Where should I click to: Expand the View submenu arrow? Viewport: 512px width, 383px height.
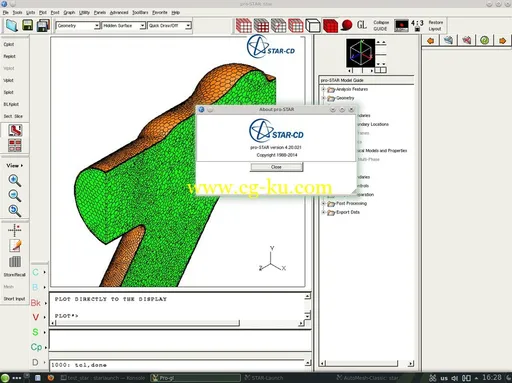click(22, 166)
